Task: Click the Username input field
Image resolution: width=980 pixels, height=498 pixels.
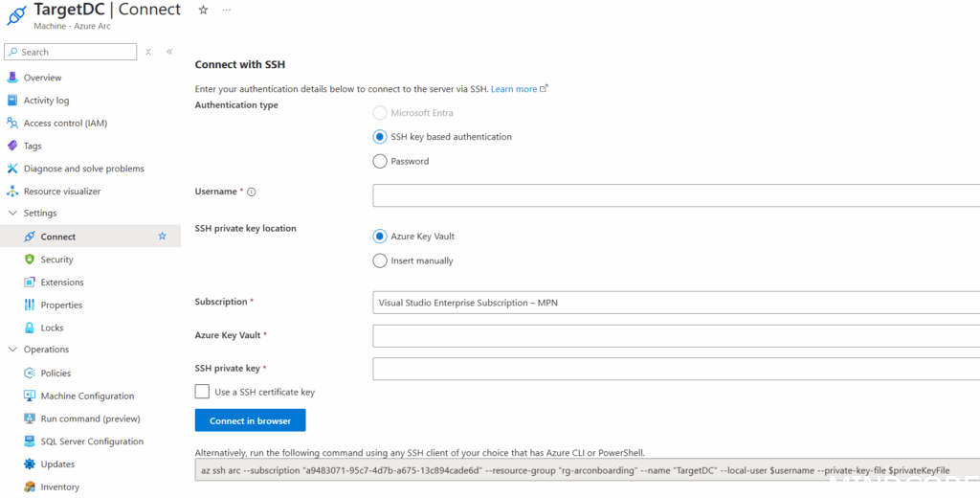Action: (677, 195)
